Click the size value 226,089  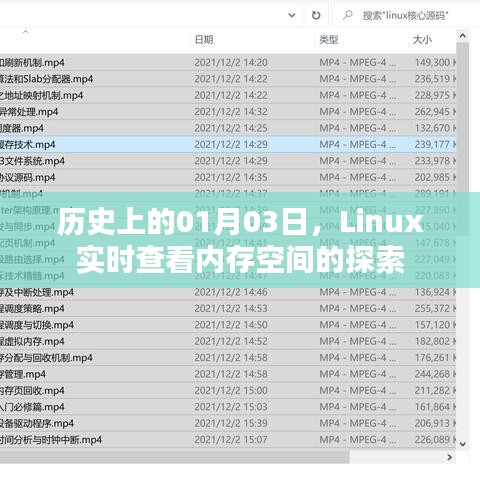[x=432, y=440]
